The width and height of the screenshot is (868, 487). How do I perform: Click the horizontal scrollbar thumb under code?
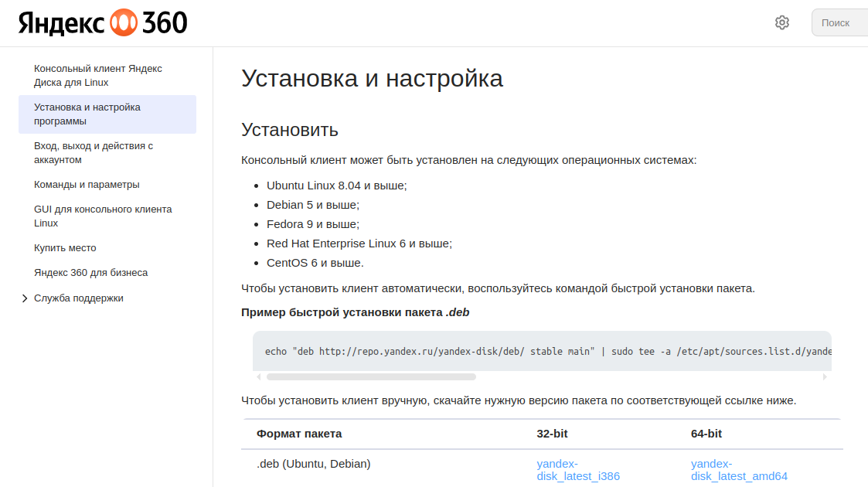(x=371, y=377)
